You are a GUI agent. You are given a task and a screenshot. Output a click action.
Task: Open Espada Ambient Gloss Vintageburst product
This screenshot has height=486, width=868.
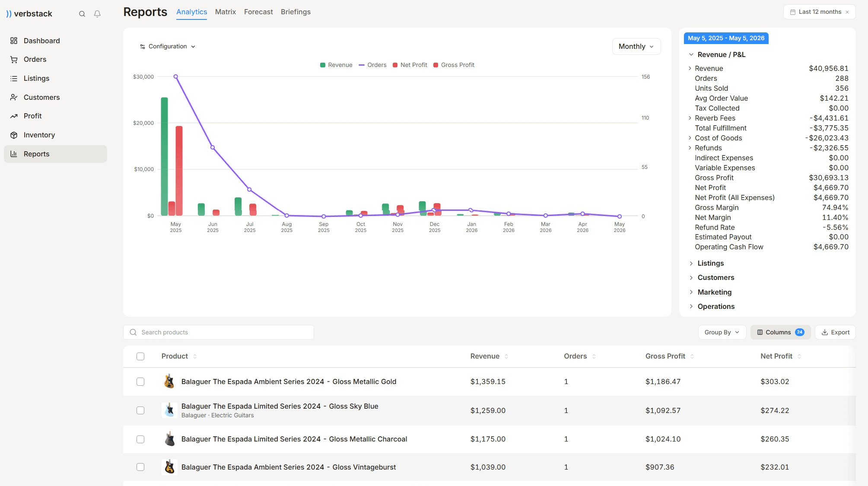coord(289,467)
